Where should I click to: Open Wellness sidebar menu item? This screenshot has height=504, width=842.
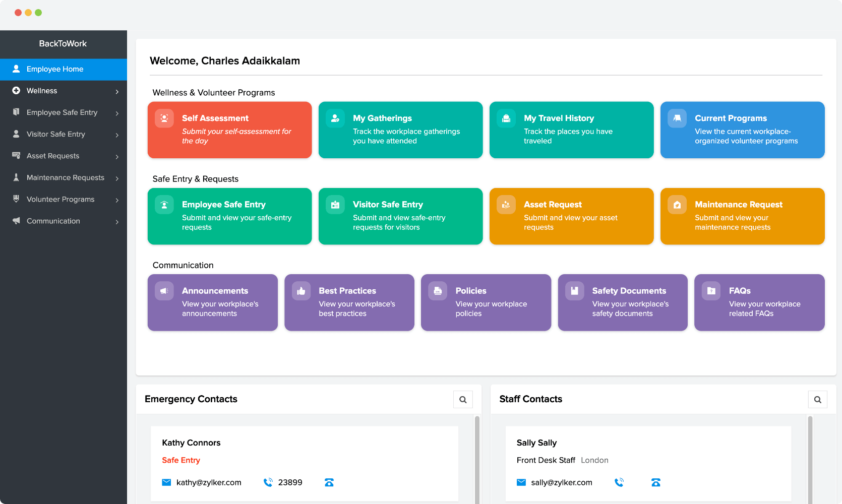pos(64,91)
